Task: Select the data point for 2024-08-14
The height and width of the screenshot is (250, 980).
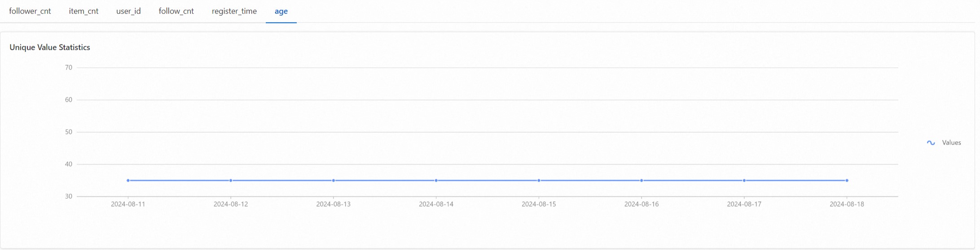Action: pyautogui.click(x=436, y=181)
